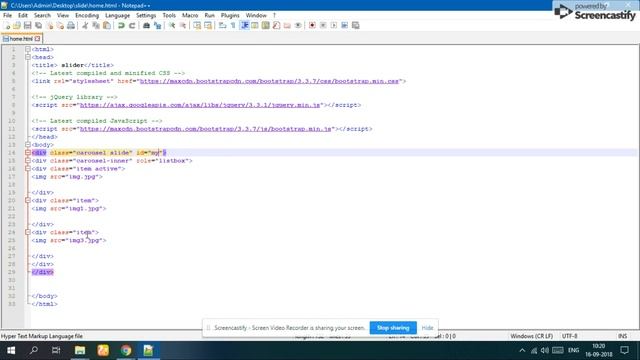Toggle word wrap in toolbar
The image size is (640, 360).
[222, 25]
